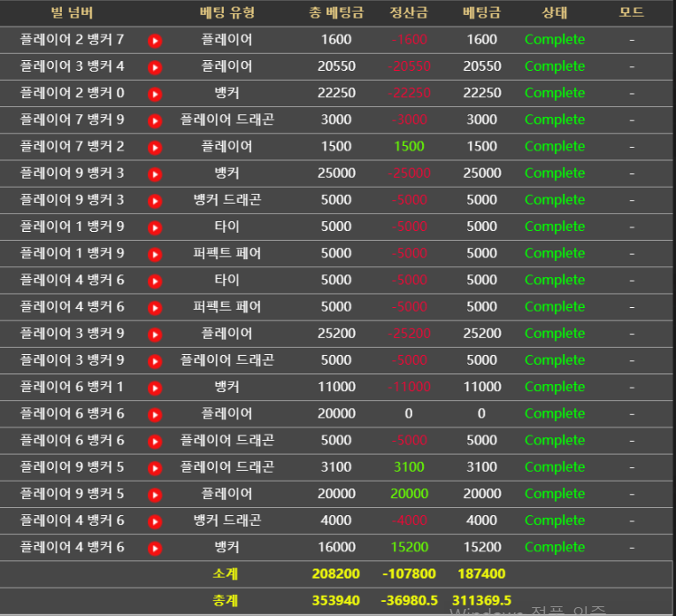Screen dimensions: 676x616
Task: Click Complete status on 플레이어 6 뱅커 1 row
Action: point(555,387)
